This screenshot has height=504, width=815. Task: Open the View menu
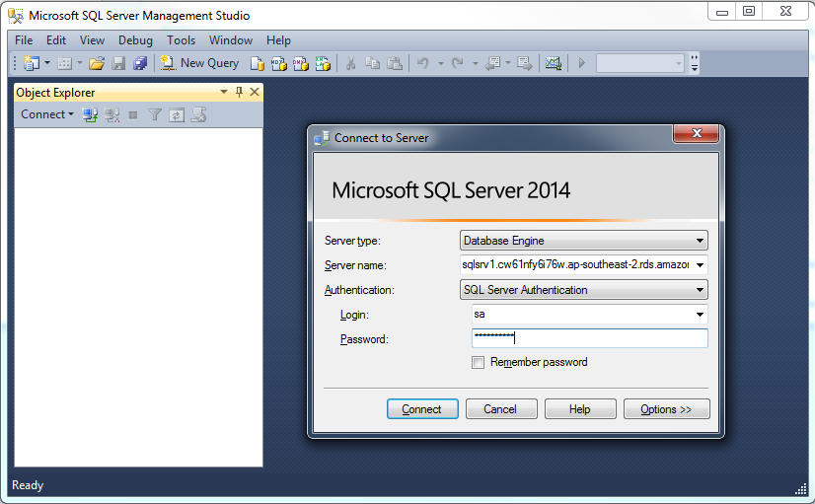pyautogui.click(x=92, y=40)
